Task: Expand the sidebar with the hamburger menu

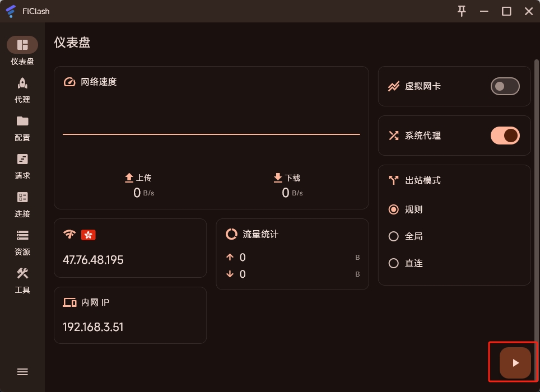Action: coord(22,372)
